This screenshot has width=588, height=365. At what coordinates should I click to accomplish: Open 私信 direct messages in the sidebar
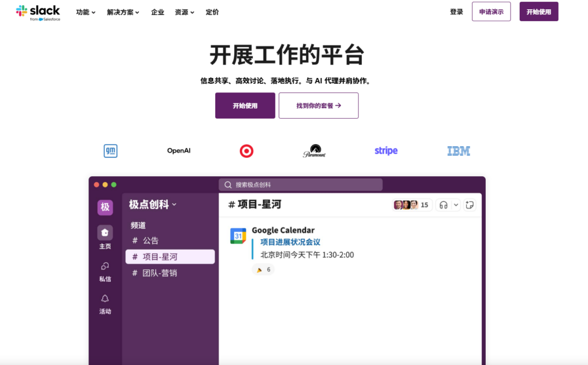point(105,266)
